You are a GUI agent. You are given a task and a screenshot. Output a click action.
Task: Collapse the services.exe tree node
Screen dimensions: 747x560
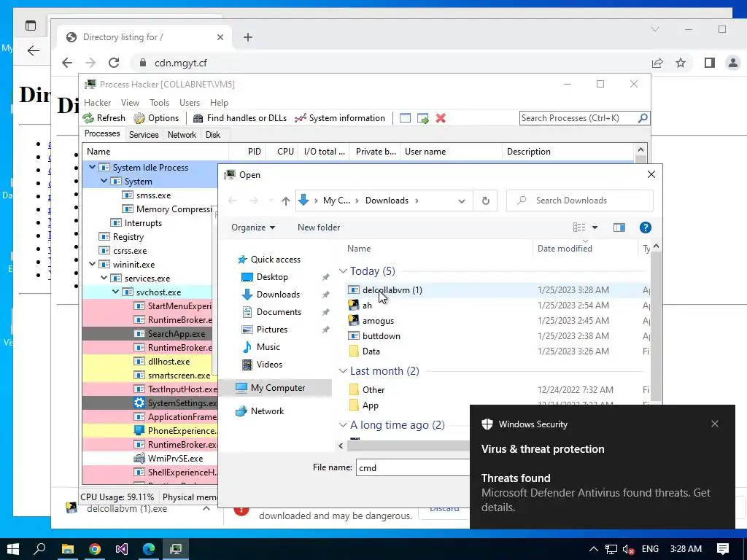pos(104,278)
